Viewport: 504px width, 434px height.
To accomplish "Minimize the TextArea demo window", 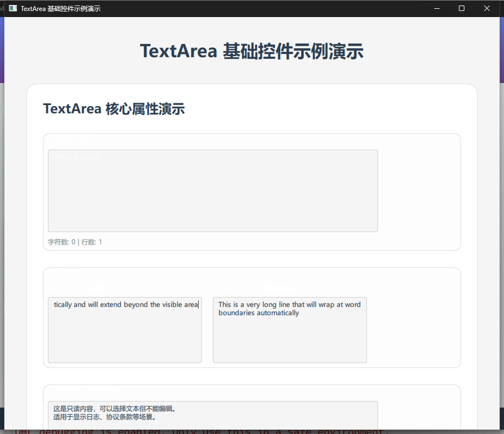I will (436, 8).
